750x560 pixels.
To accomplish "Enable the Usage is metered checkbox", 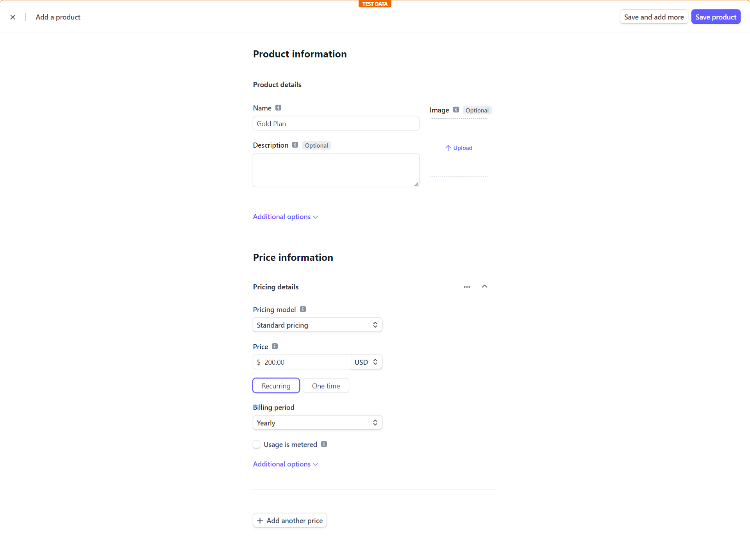I will pos(257,444).
